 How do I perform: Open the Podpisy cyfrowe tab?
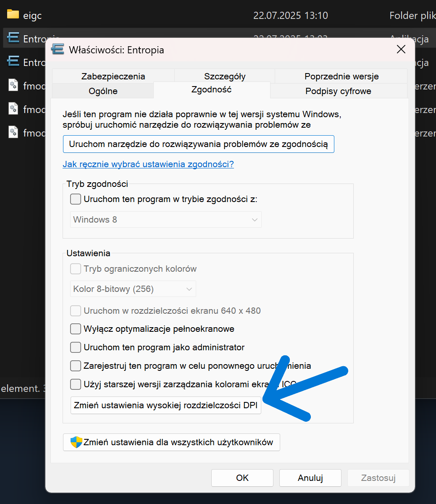(x=338, y=91)
